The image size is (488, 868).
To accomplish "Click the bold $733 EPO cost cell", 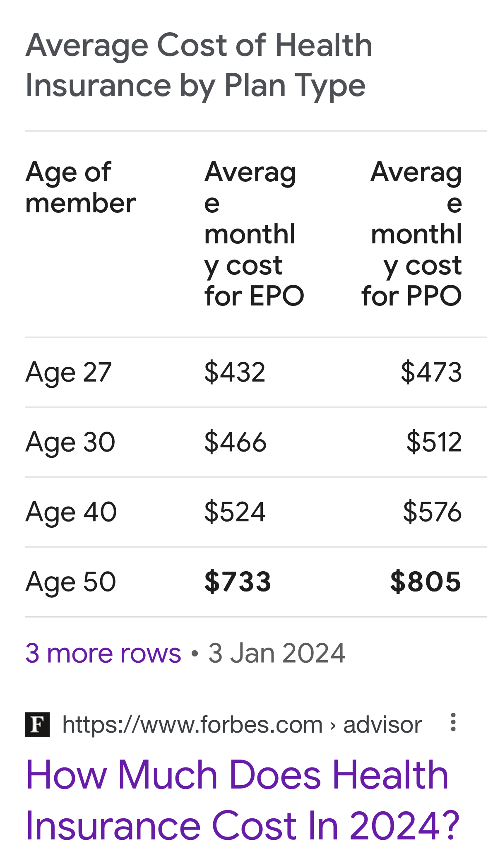I will tap(238, 582).
